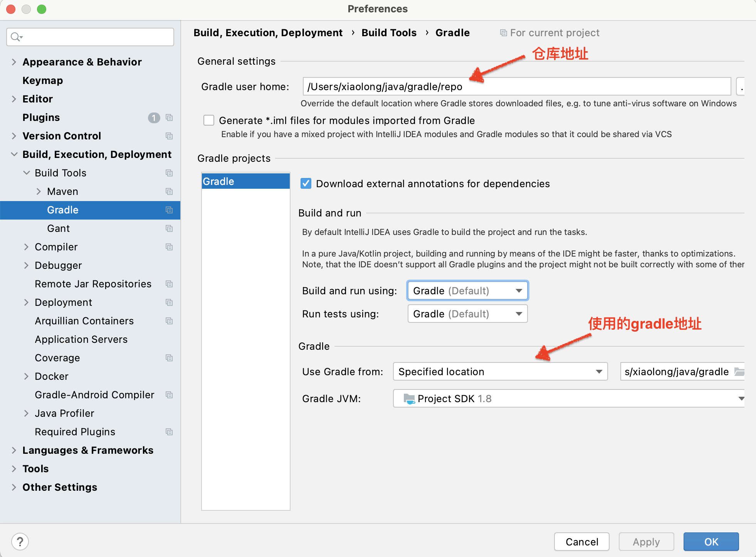Viewport: 756px width, 557px height.
Task: Confirm with the OK button
Action: 711,542
